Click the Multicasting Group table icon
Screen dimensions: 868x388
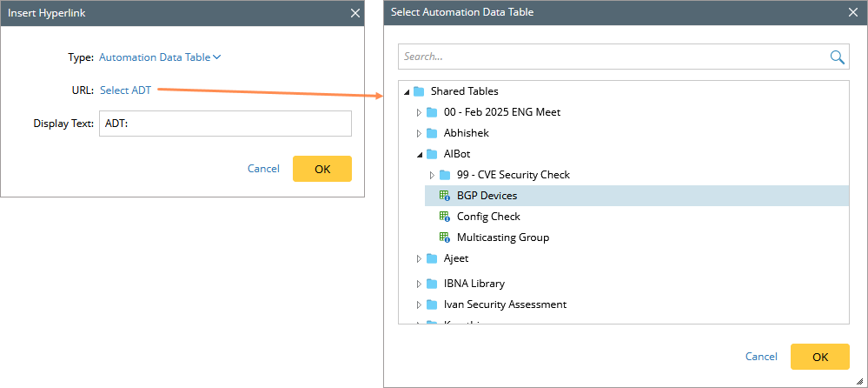click(445, 237)
